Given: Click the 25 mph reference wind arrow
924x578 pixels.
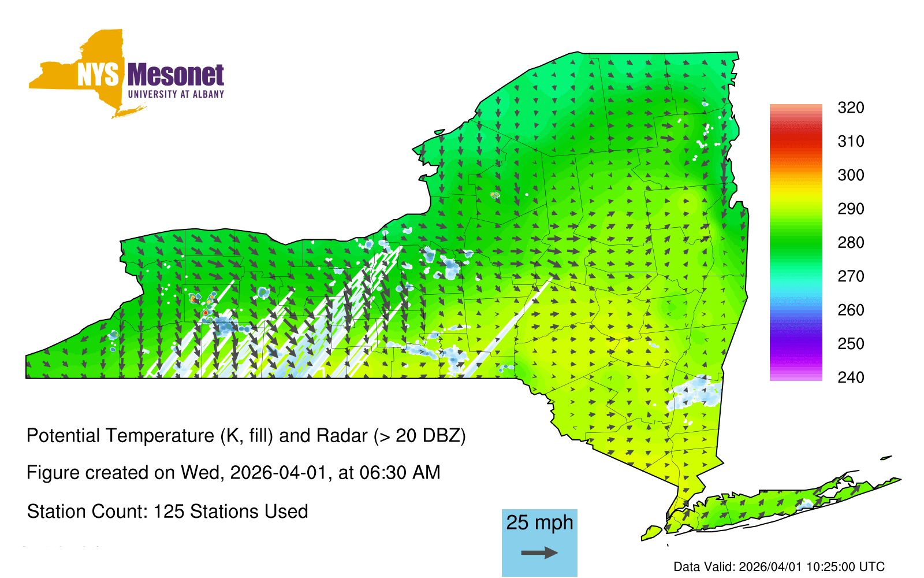Looking at the screenshot, I should point(539,553).
